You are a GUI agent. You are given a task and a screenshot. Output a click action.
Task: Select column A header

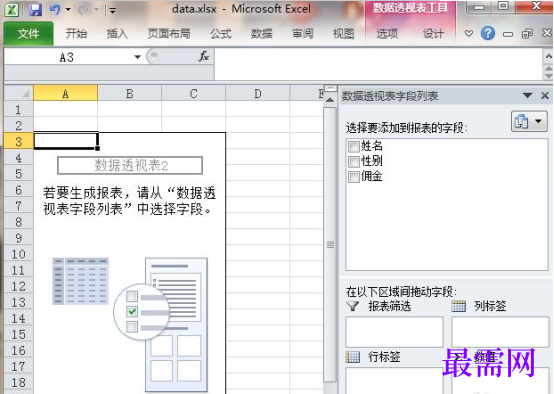[x=65, y=93]
